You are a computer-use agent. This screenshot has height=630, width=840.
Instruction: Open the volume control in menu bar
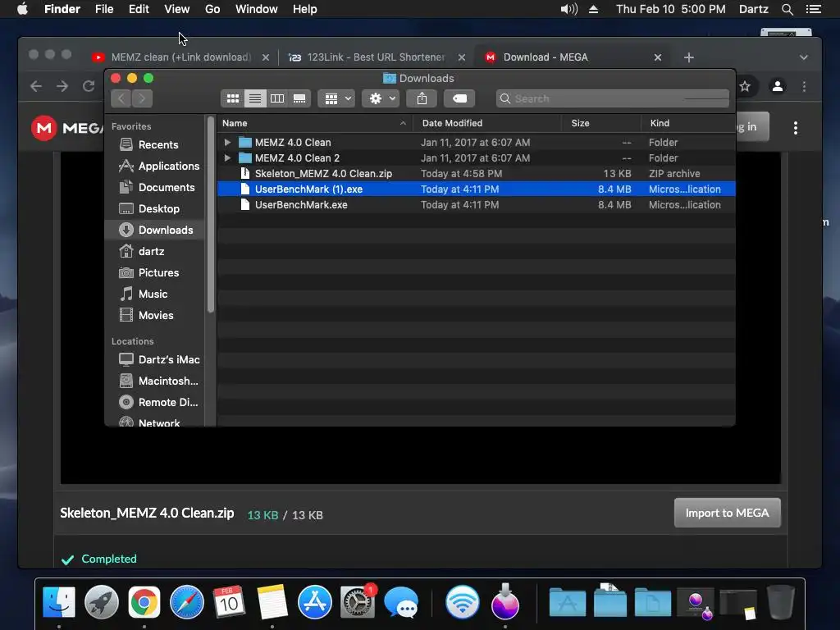point(569,9)
